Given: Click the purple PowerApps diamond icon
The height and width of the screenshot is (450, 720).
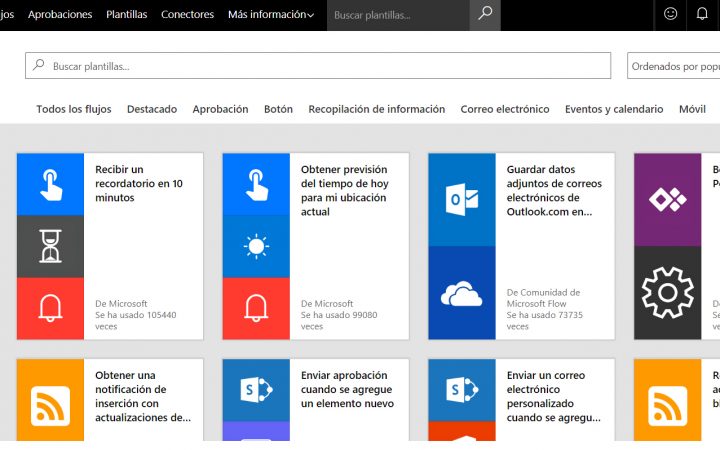Looking at the screenshot, I should 668,200.
